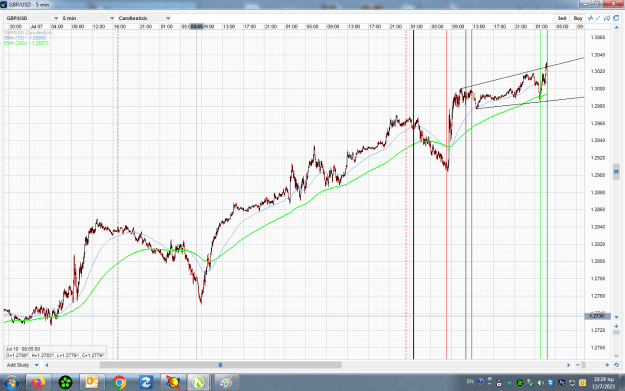Expand the Add Study dropdown
The height and width of the screenshot is (391, 625).
tap(22, 365)
